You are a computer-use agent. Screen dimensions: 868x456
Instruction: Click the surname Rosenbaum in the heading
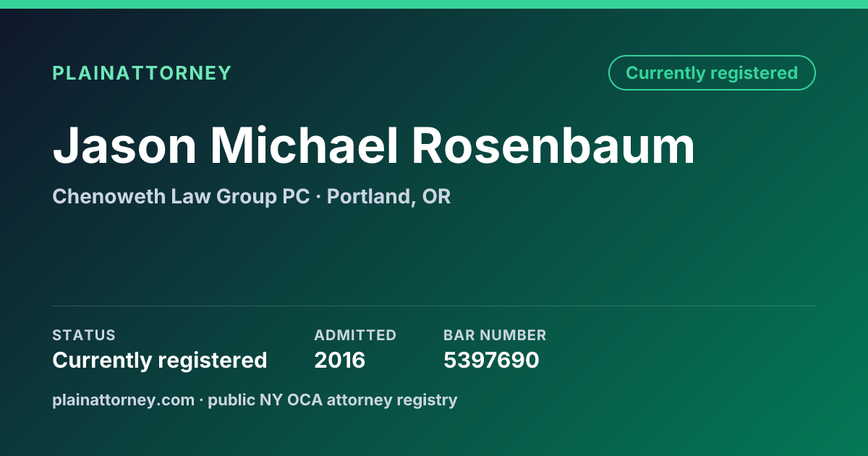click(554, 145)
